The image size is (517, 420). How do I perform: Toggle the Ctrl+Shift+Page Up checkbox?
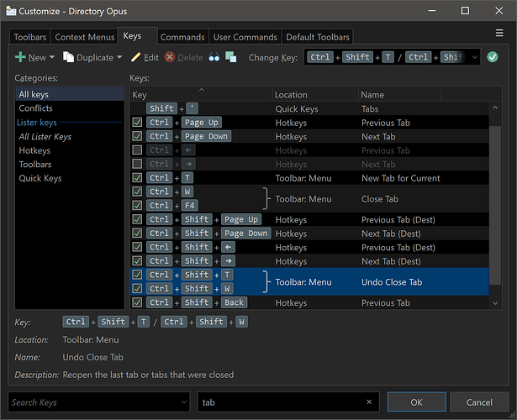(137, 219)
